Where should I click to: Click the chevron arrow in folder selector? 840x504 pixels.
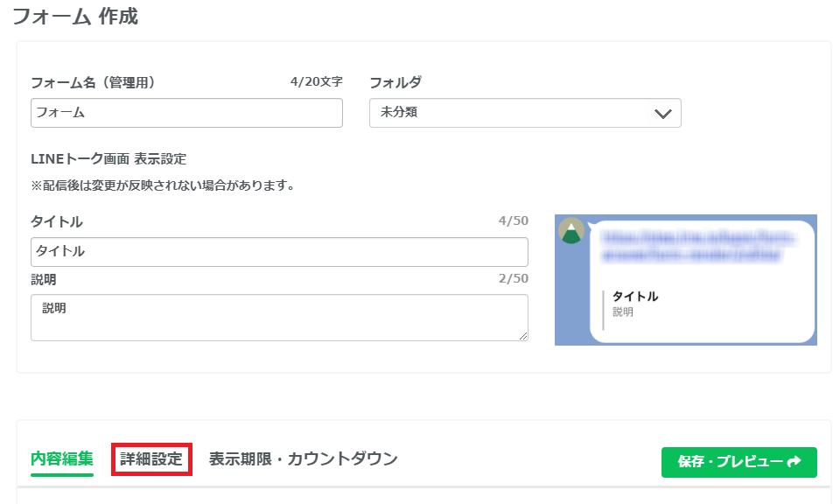click(662, 114)
